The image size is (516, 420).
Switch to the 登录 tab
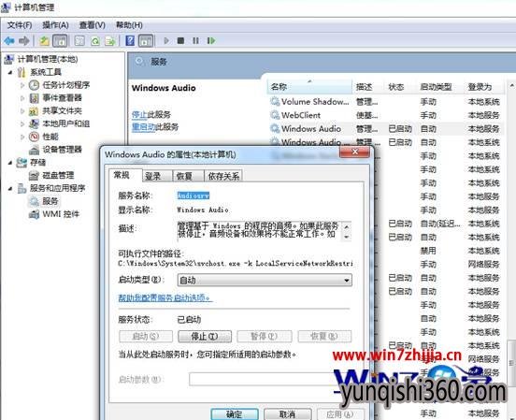point(153,176)
